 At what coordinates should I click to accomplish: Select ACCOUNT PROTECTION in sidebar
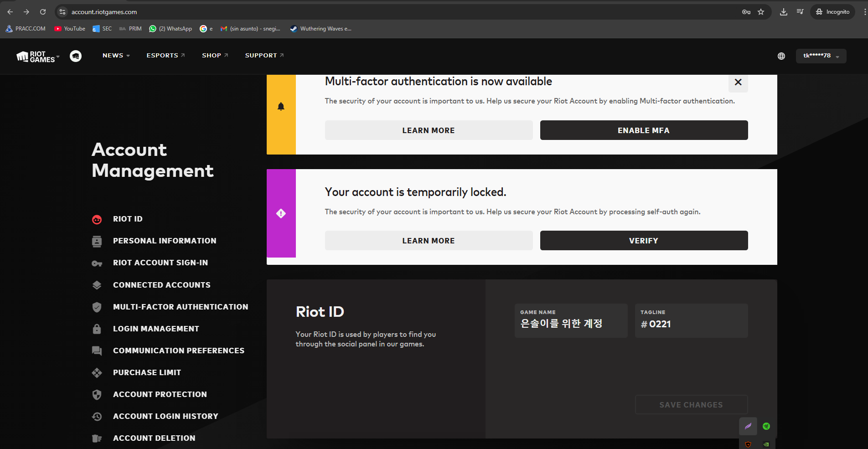160,395
